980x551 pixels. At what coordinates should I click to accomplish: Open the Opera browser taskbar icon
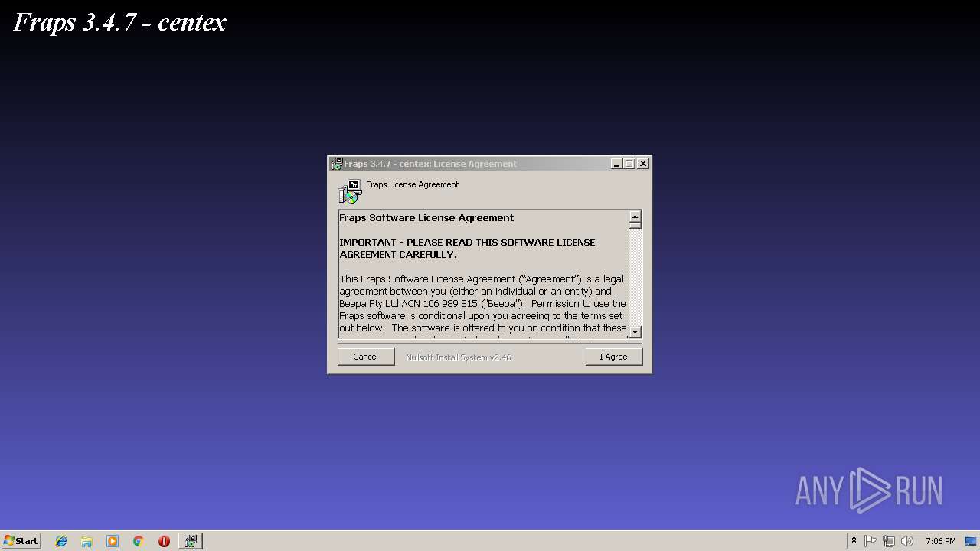[164, 541]
